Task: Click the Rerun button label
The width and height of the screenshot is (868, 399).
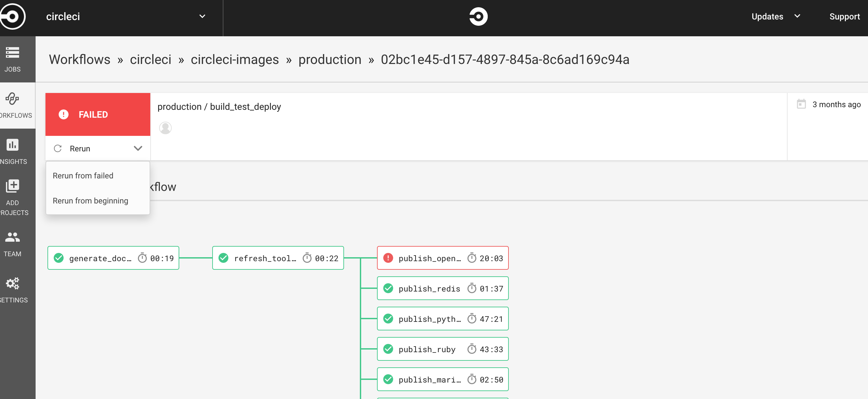Action: click(x=80, y=149)
